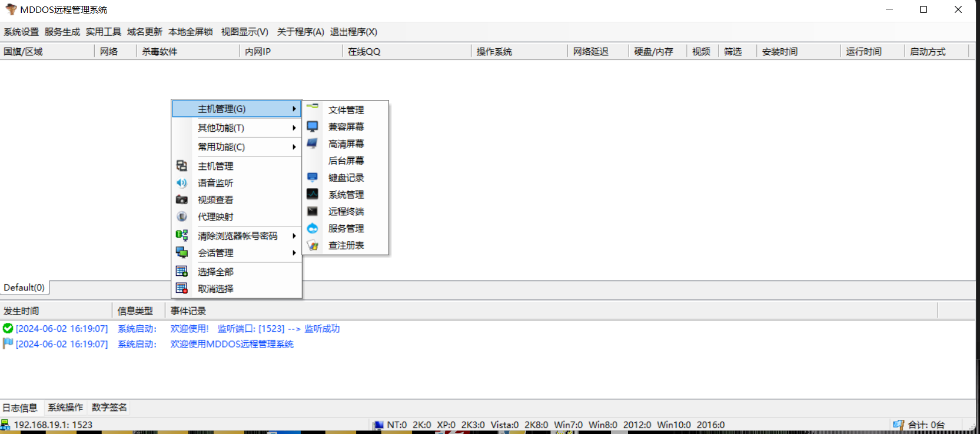Switch to the 数字签名 tab
Image resolution: width=980 pixels, height=434 pixels.
tap(109, 408)
